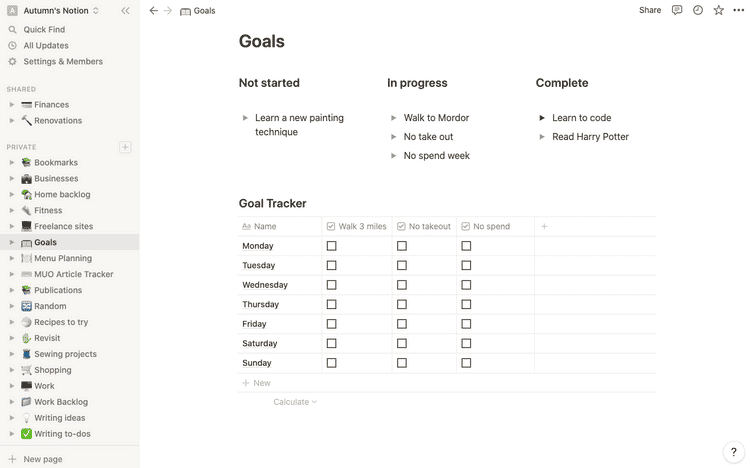
Task: Open the Calculate dropdown below table
Action: coord(295,402)
